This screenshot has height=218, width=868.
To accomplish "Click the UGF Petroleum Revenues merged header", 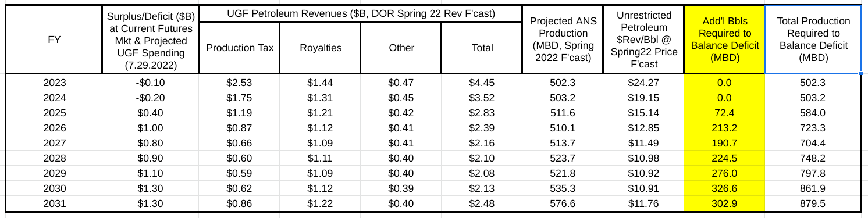I will pos(361,13).
